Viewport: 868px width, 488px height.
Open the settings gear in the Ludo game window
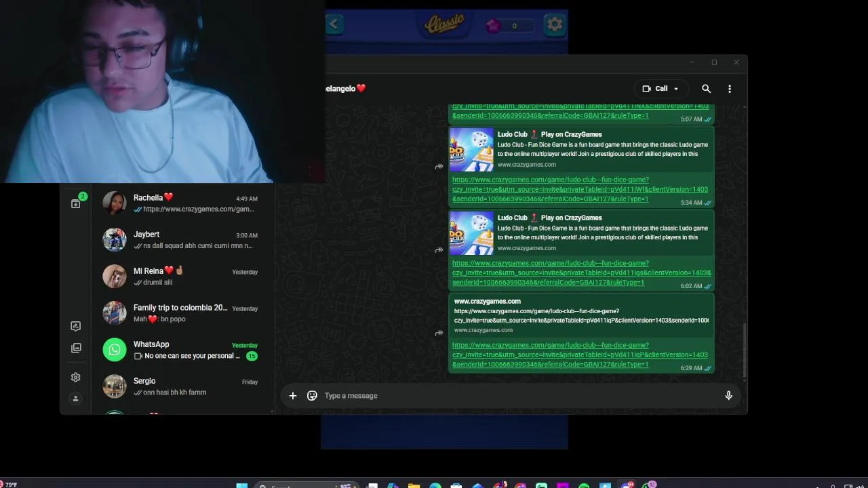(x=555, y=25)
